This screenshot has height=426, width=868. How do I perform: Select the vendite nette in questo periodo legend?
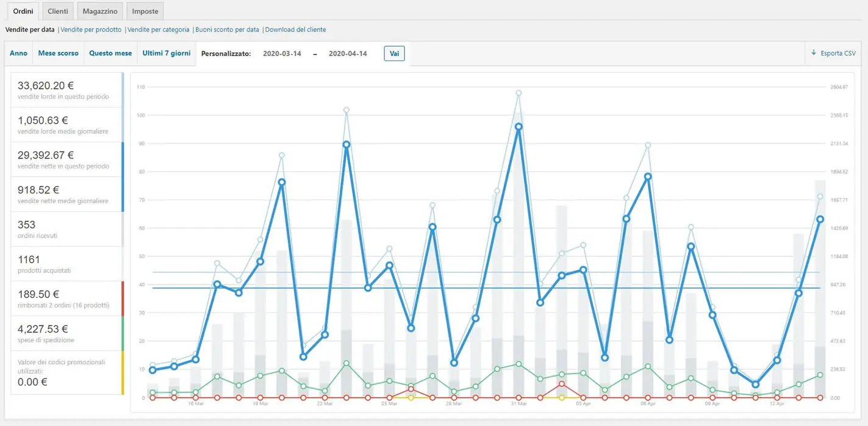click(x=67, y=160)
